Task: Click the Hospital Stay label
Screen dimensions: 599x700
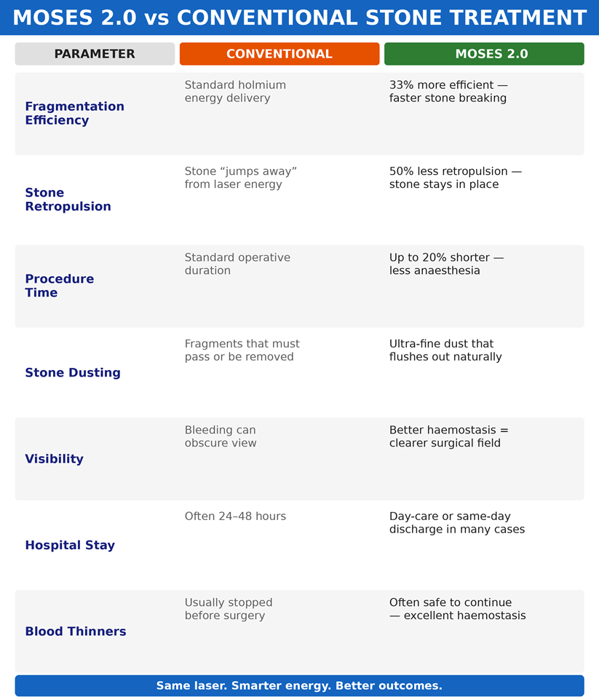Action: click(x=70, y=545)
